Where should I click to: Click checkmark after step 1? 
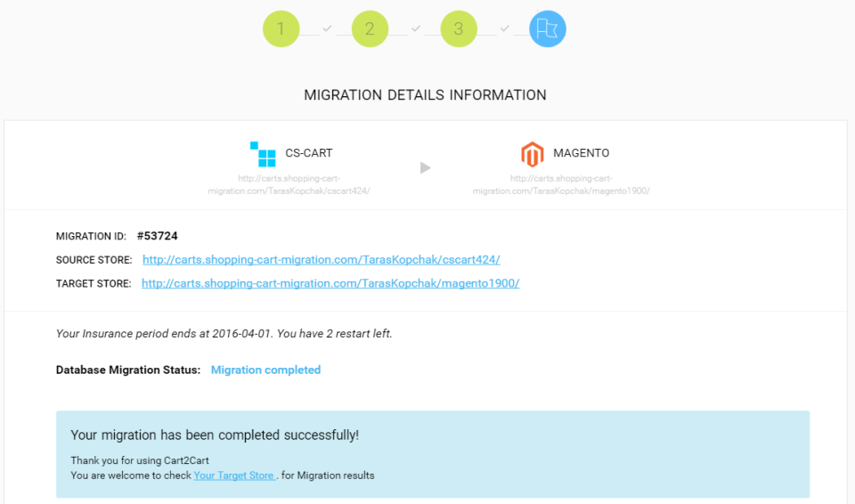point(327,28)
